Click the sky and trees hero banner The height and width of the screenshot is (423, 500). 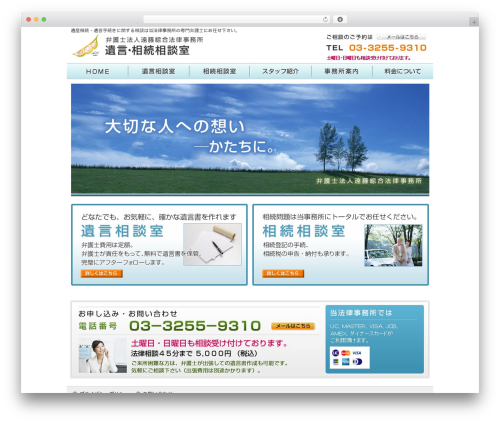pyautogui.click(x=250, y=139)
